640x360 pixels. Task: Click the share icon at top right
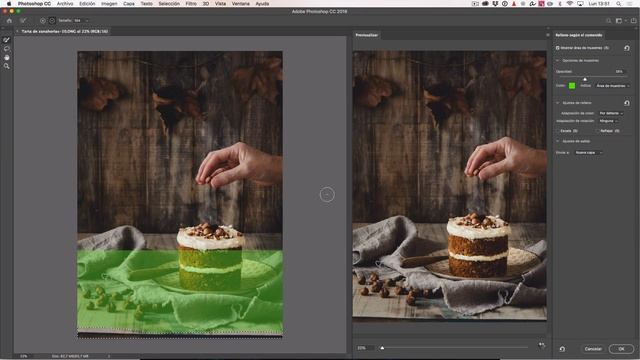pos(633,20)
